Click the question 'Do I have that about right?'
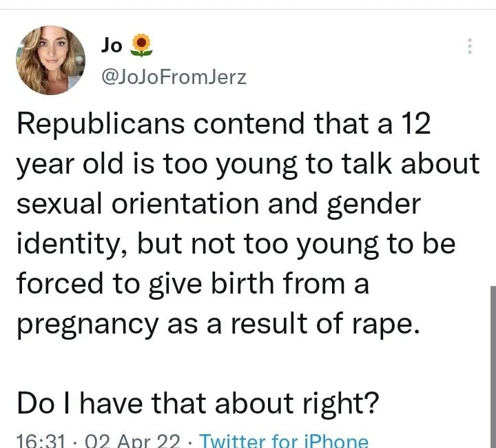This screenshot has height=448, width=496. 197,403
